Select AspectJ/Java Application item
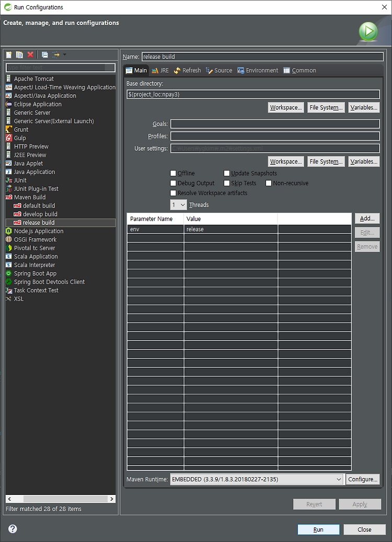The image size is (392, 542). 45,96
